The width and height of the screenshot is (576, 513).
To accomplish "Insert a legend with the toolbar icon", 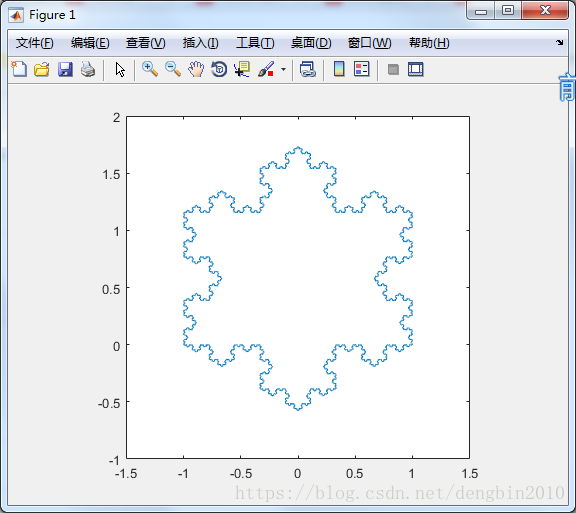I will [362, 69].
